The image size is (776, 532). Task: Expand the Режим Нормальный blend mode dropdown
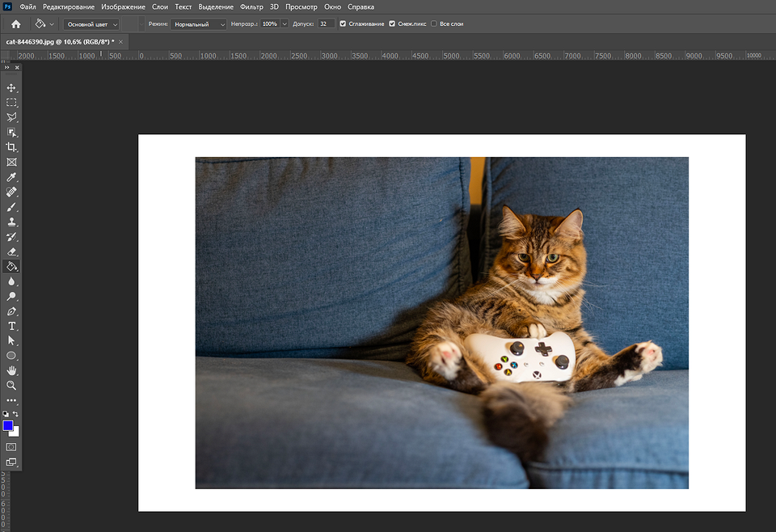pyautogui.click(x=199, y=24)
